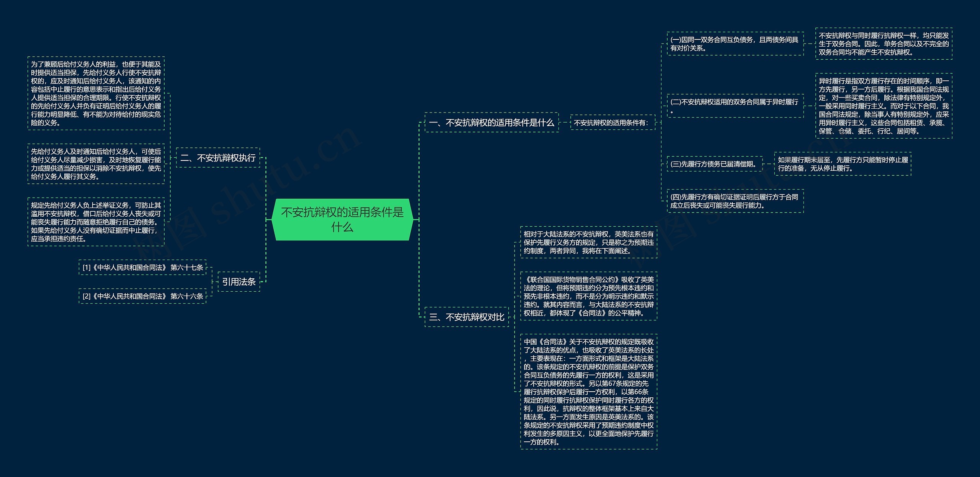
Task: Click note 《联合国国际货物销售合同公约》吸收了英美法的理论
Action: [x=589, y=296]
